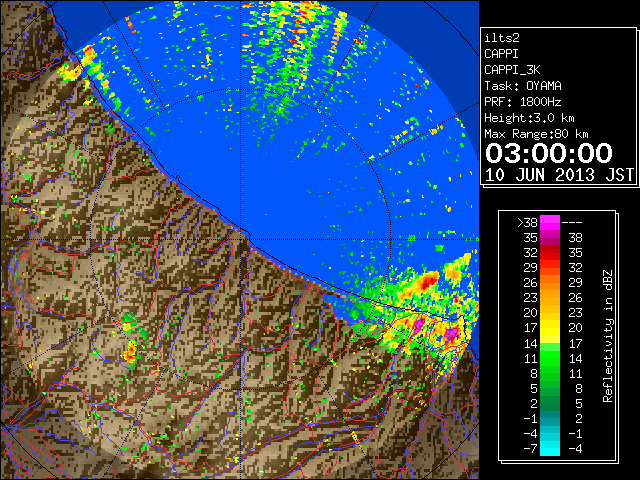The width and height of the screenshot is (640, 480).
Task: Click the 'PRF: 1800Hz' line
Action: pyautogui.click(x=523, y=102)
